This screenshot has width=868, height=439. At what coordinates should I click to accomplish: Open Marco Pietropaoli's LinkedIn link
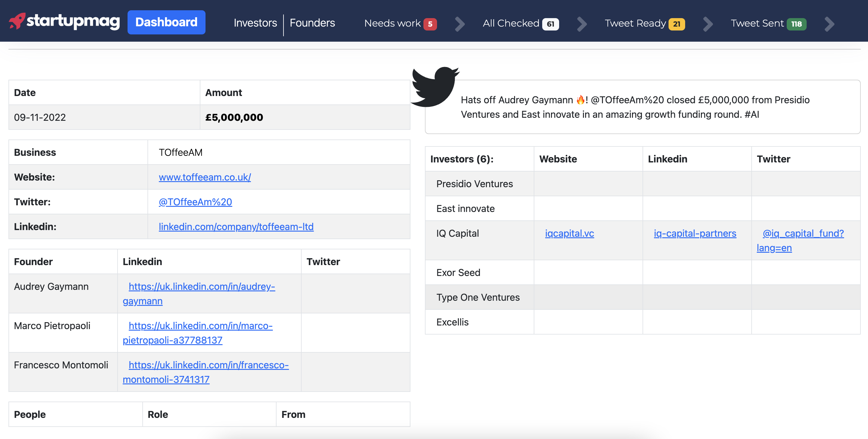pyautogui.click(x=197, y=333)
